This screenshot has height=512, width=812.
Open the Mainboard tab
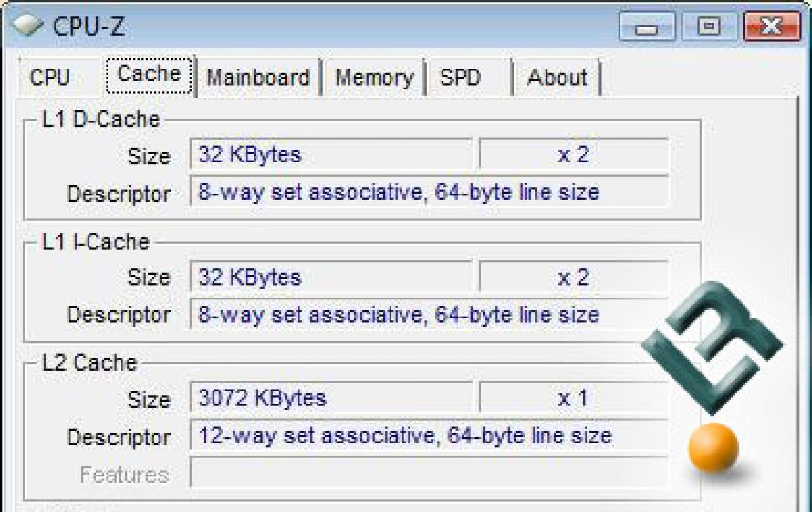click(x=258, y=77)
